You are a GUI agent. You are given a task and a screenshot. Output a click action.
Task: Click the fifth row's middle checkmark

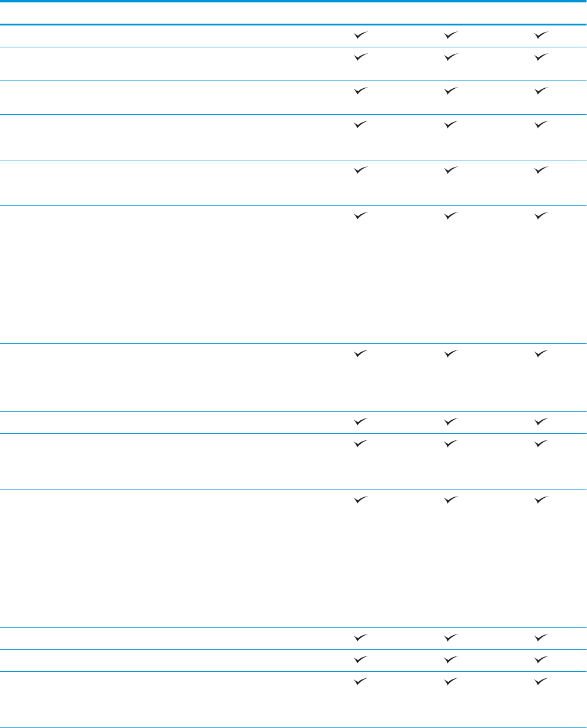coord(451,172)
